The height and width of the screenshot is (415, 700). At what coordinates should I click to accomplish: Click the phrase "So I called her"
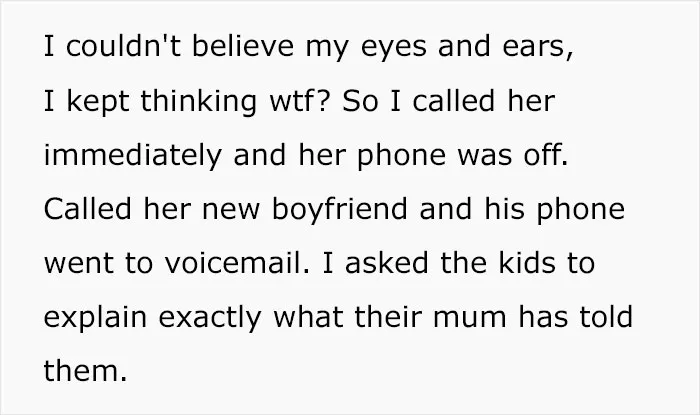pyautogui.click(x=448, y=100)
